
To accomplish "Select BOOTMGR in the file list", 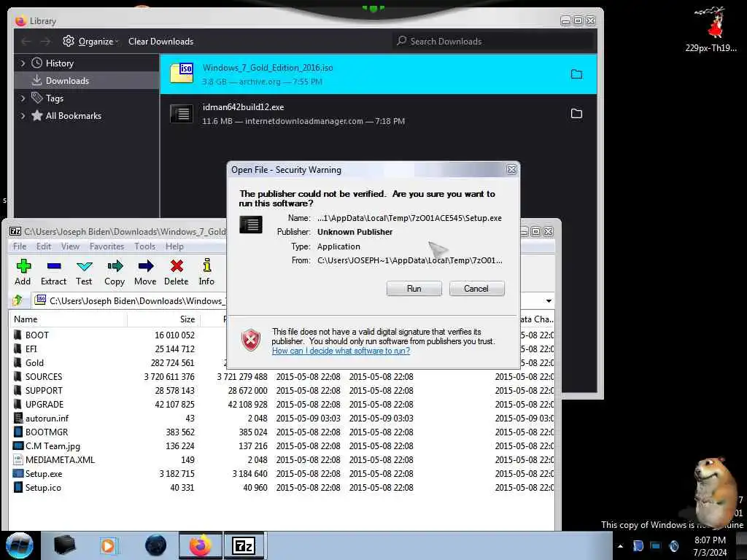I will pyautogui.click(x=282, y=432).
